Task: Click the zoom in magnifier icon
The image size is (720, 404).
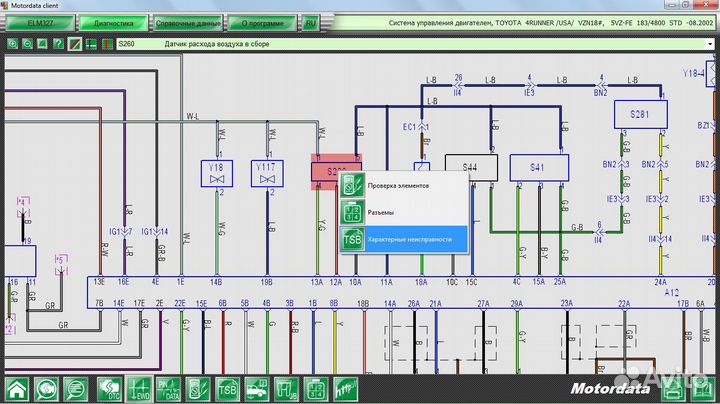Action: [12, 44]
